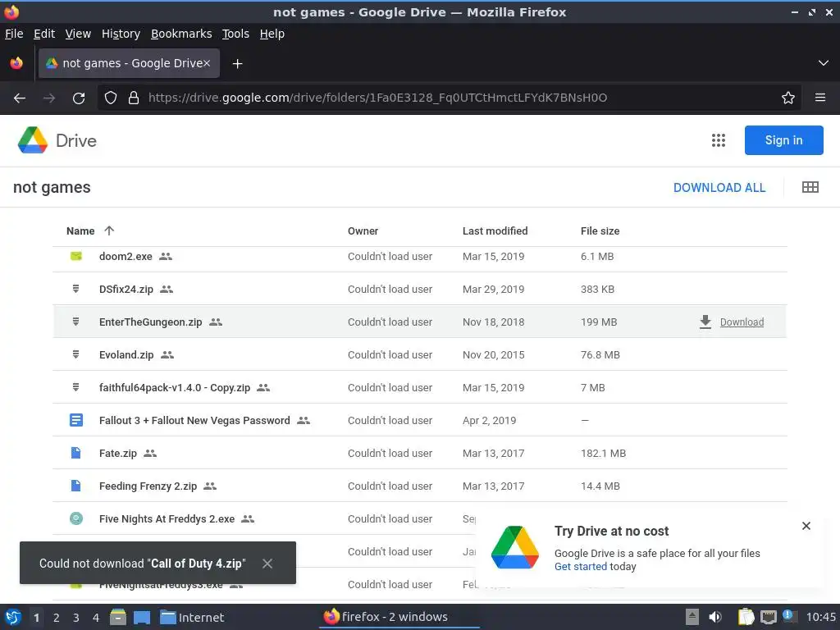Screen dimensions: 840x630
Task: Click the File size column header
Action: (600, 231)
